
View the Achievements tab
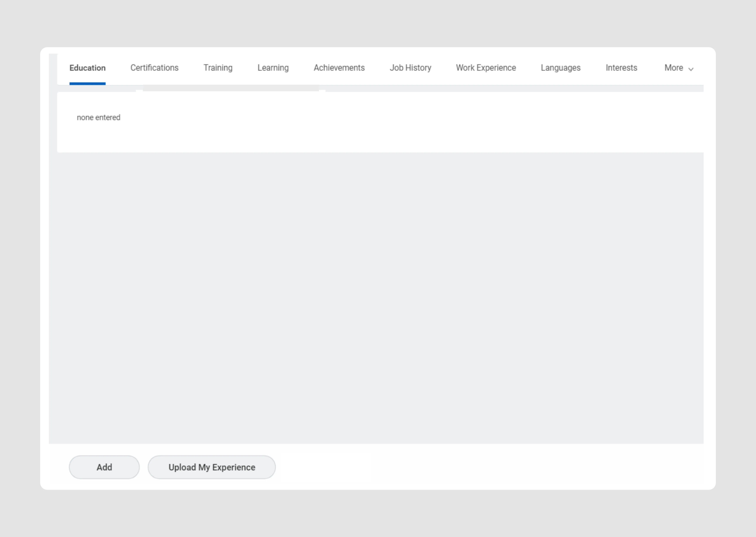click(x=339, y=68)
